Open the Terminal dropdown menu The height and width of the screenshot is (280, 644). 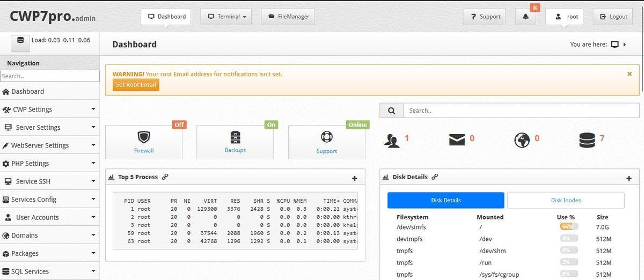tap(226, 17)
